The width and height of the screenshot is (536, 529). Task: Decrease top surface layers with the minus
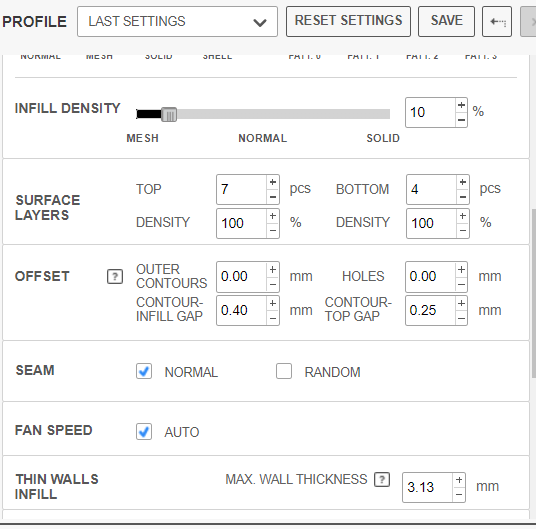pyautogui.click(x=273, y=197)
